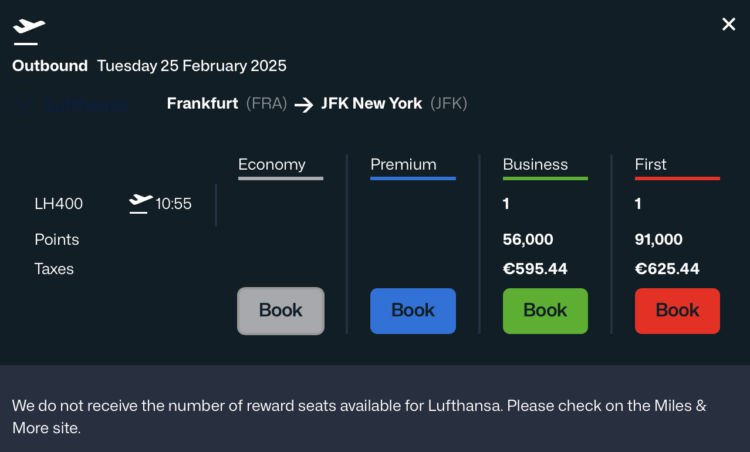
Task: Close the reward flight details panel
Action: 729,24
